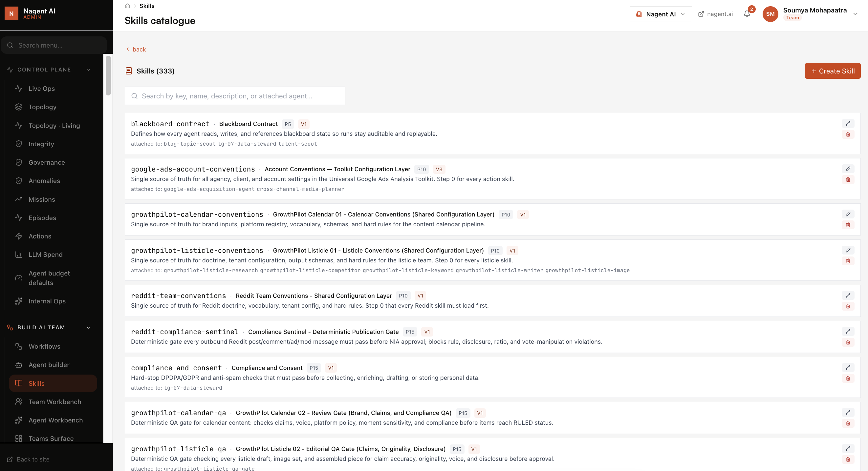
Task: Select the Skills menu item
Action: pyautogui.click(x=53, y=383)
